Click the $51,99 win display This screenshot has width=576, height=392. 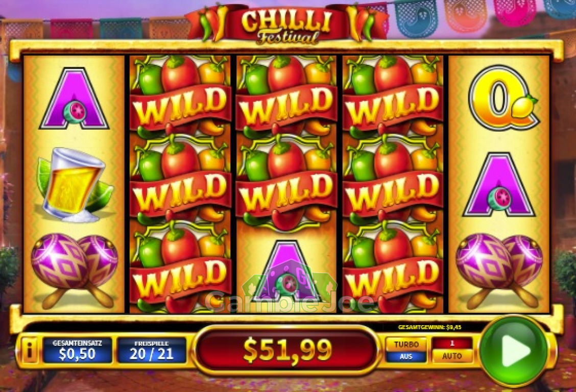click(287, 350)
